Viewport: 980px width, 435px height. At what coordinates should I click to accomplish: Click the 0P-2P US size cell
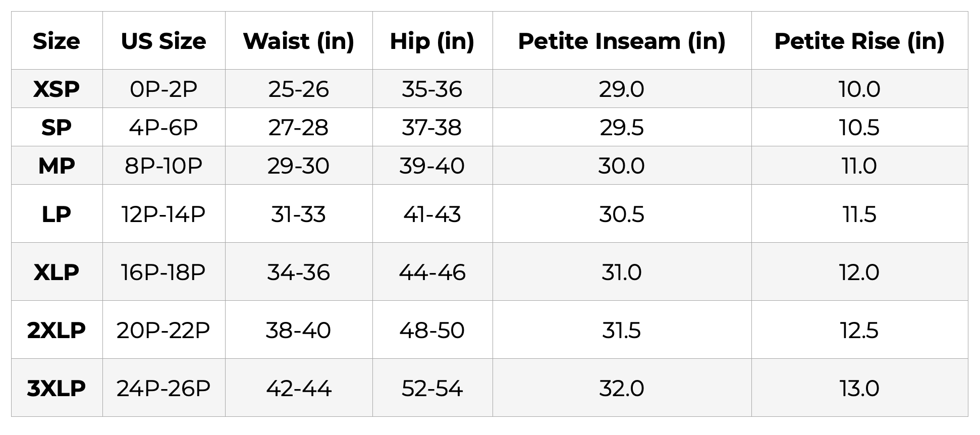coord(164,89)
